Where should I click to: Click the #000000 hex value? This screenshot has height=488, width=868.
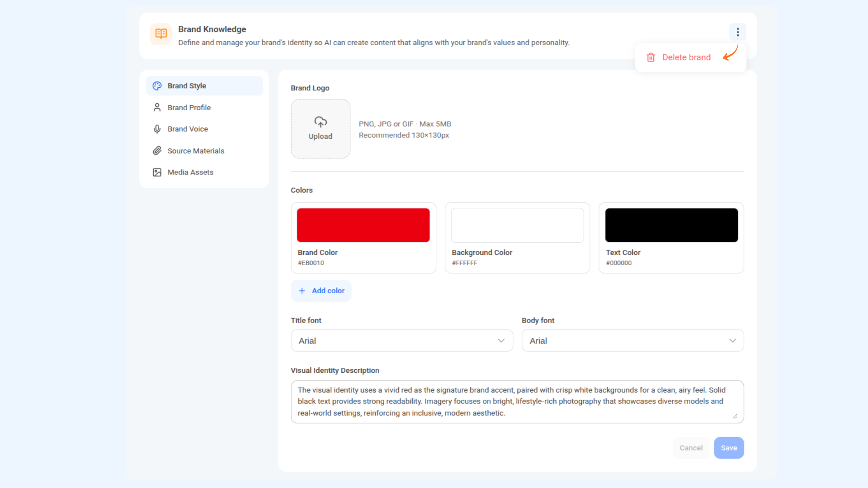618,263
